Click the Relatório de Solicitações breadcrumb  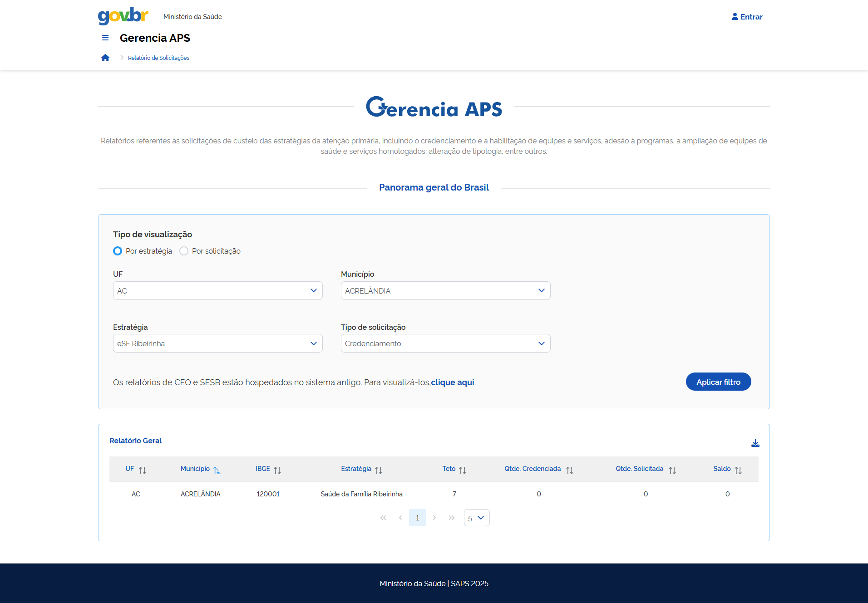[158, 58]
